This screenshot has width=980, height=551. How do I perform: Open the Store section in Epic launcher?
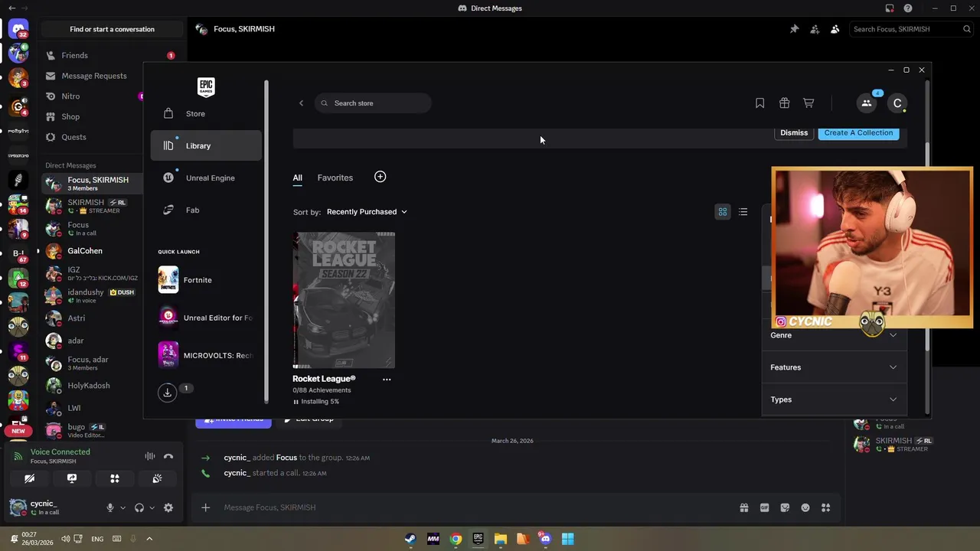click(206, 113)
